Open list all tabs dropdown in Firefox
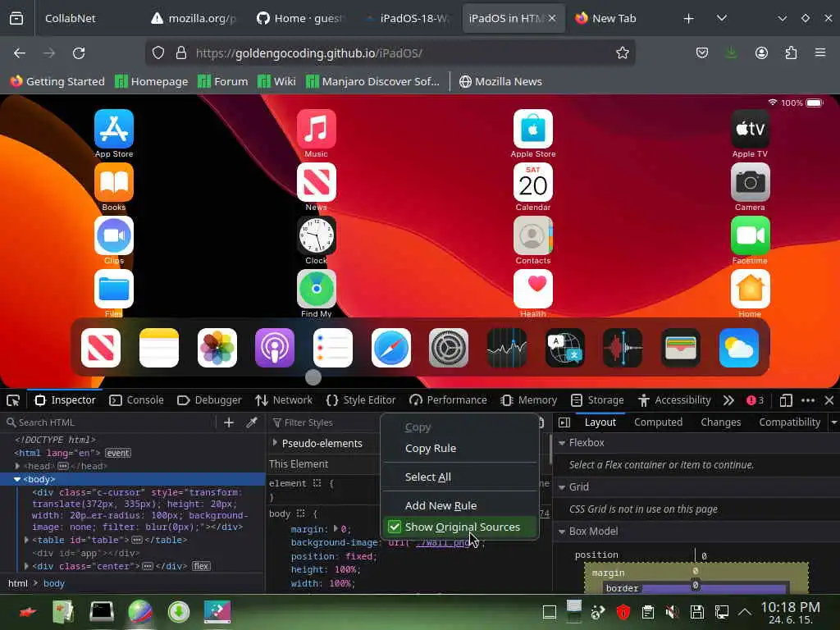 pos(722,18)
